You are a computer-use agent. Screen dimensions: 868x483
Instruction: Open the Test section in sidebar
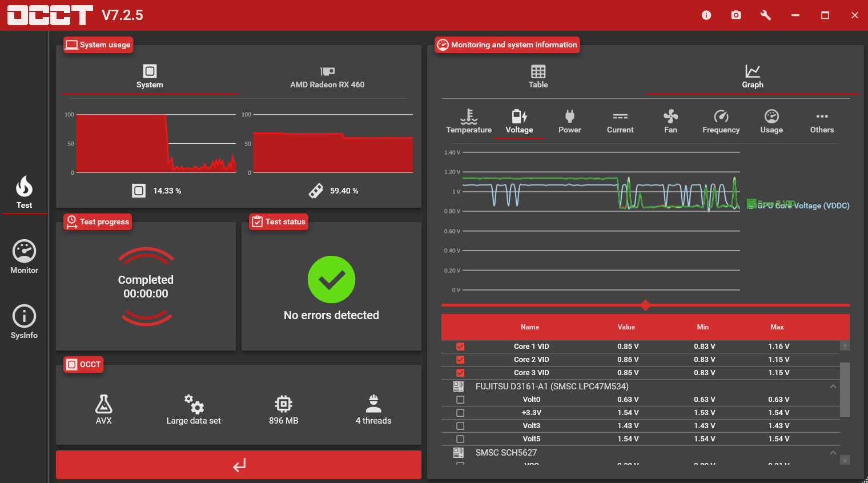point(24,192)
